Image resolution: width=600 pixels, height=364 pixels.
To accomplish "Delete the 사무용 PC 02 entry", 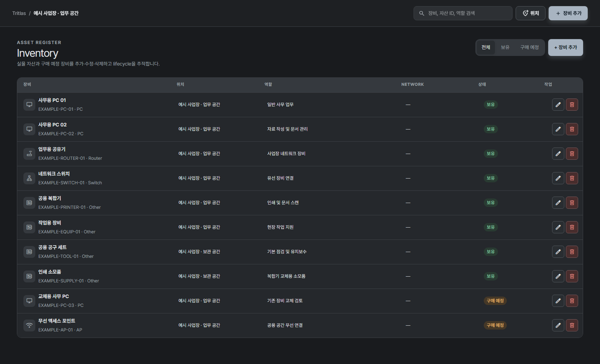I will click(572, 129).
